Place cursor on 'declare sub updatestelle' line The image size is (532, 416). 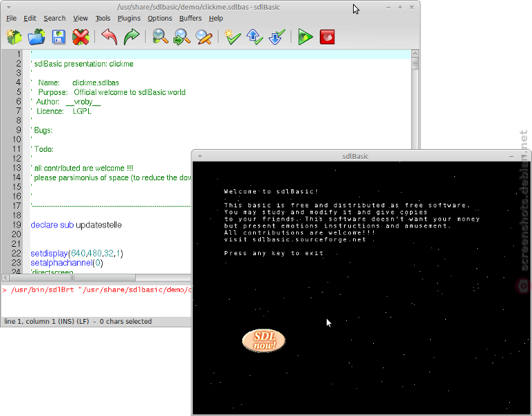[76, 225]
